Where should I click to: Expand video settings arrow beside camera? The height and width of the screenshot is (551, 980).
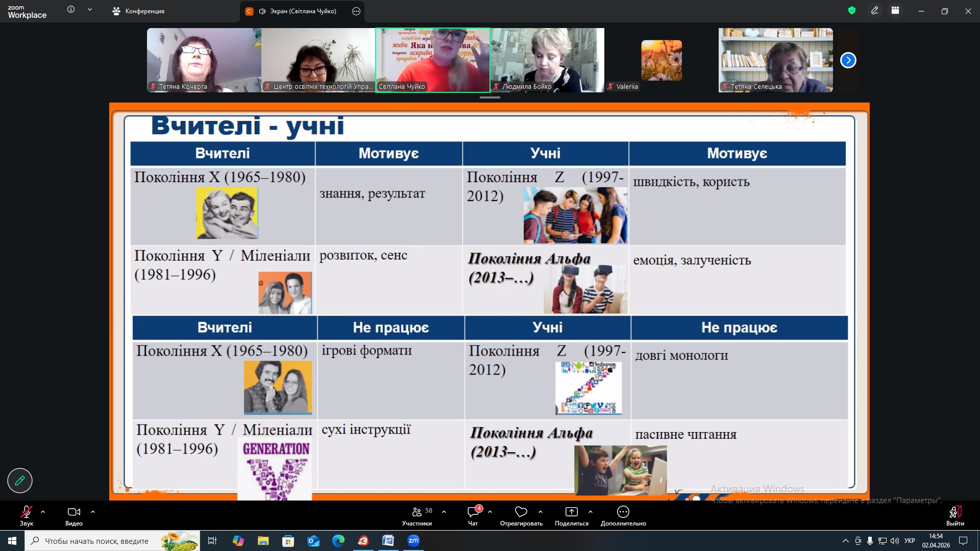(x=93, y=511)
